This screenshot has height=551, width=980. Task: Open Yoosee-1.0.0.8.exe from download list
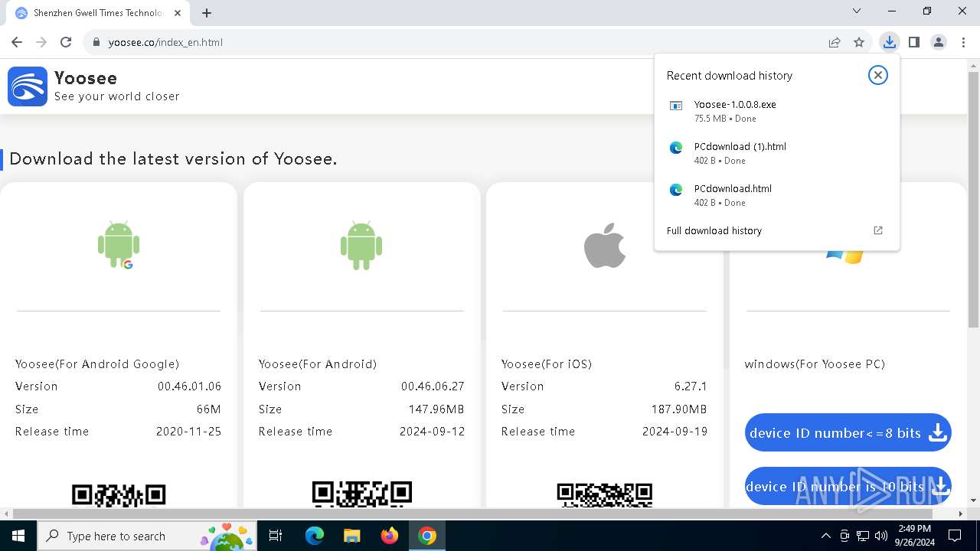pos(776,111)
